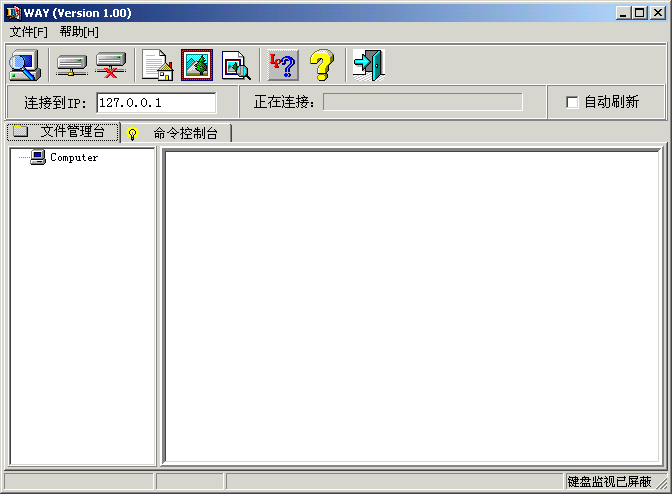672x494 pixels.
Task: Switch to the 文件管理台 tab
Action: click(63, 132)
